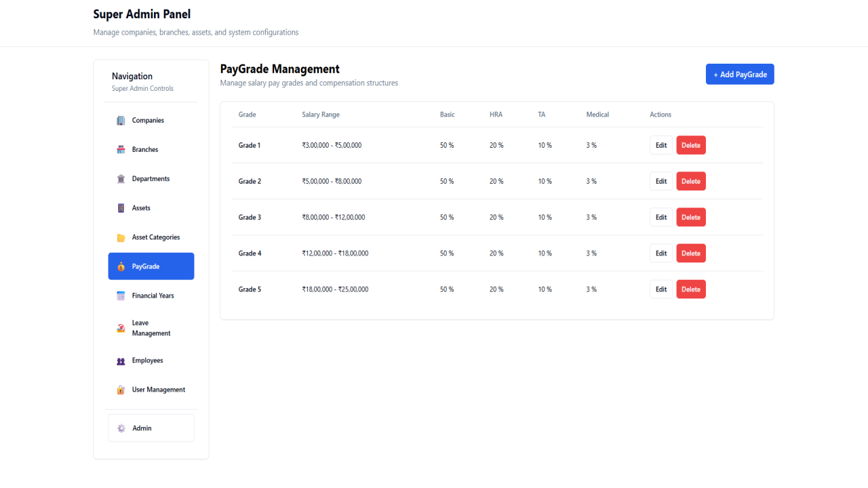Select the Grade 1 row label

[x=250, y=145]
